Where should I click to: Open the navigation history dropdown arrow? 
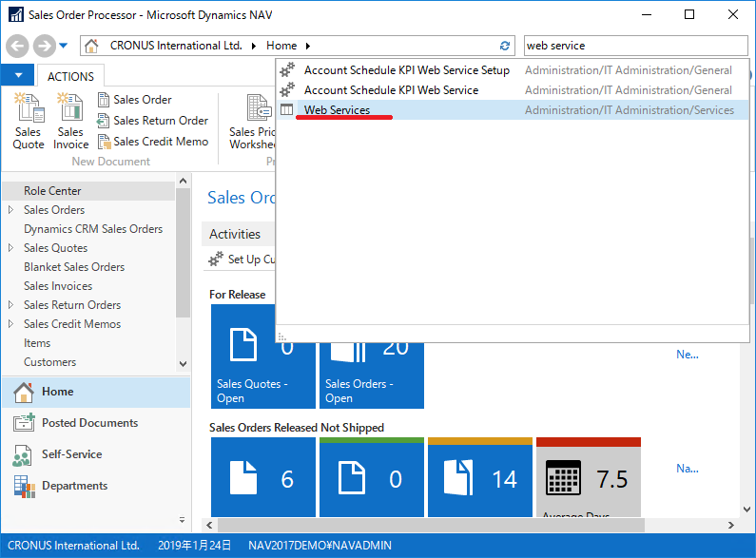pyautogui.click(x=64, y=46)
